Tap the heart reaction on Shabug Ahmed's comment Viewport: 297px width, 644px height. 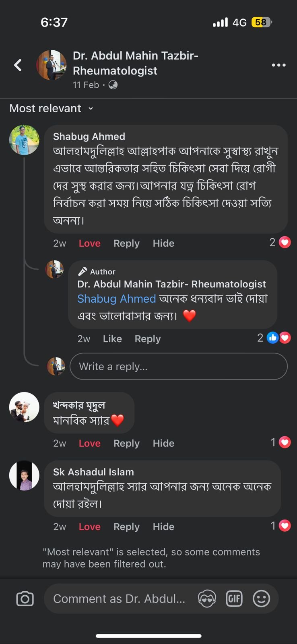(285, 242)
